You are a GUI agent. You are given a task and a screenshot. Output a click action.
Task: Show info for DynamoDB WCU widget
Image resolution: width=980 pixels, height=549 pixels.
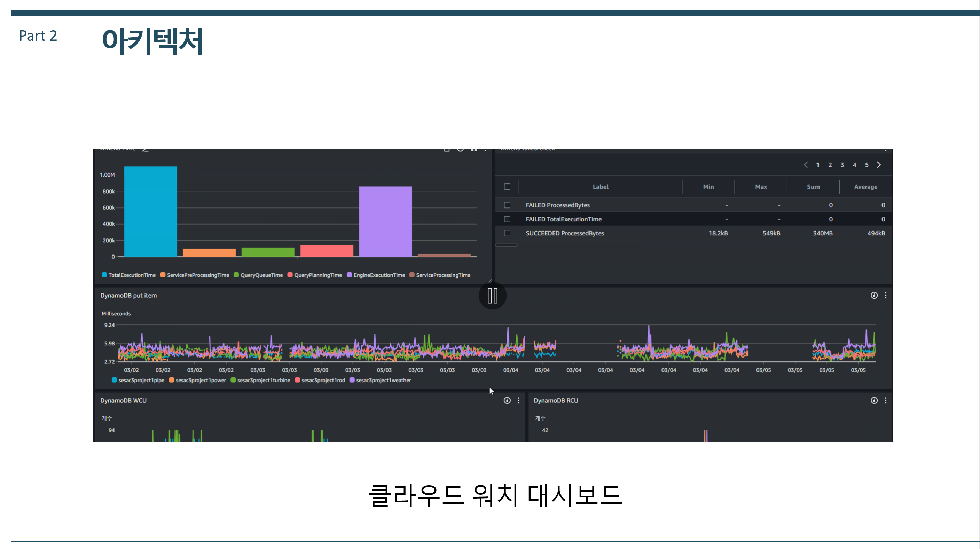[x=507, y=401]
